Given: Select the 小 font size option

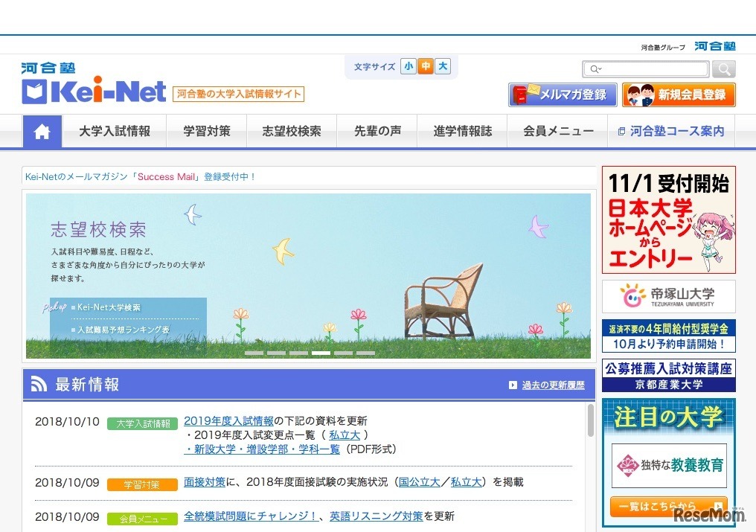Looking at the screenshot, I should coord(408,66).
